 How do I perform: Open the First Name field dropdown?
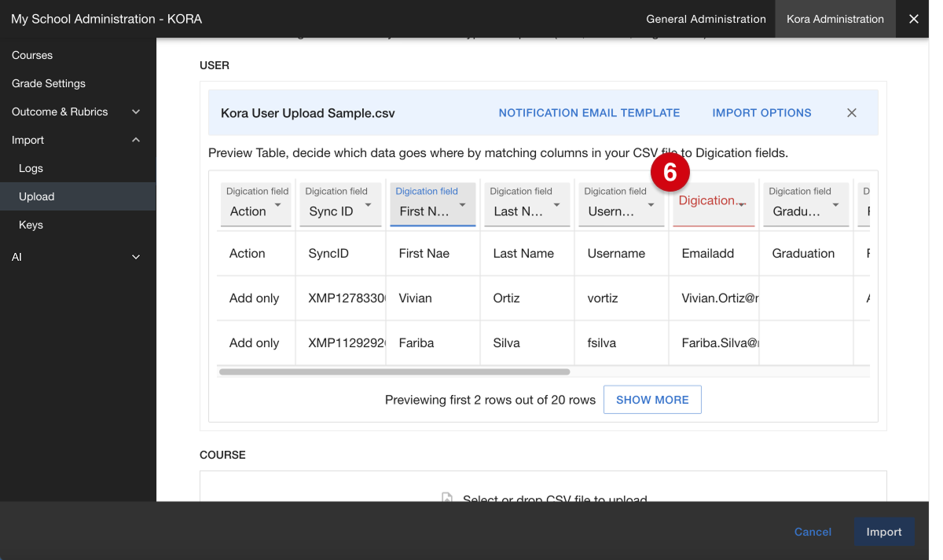coord(433,205)
